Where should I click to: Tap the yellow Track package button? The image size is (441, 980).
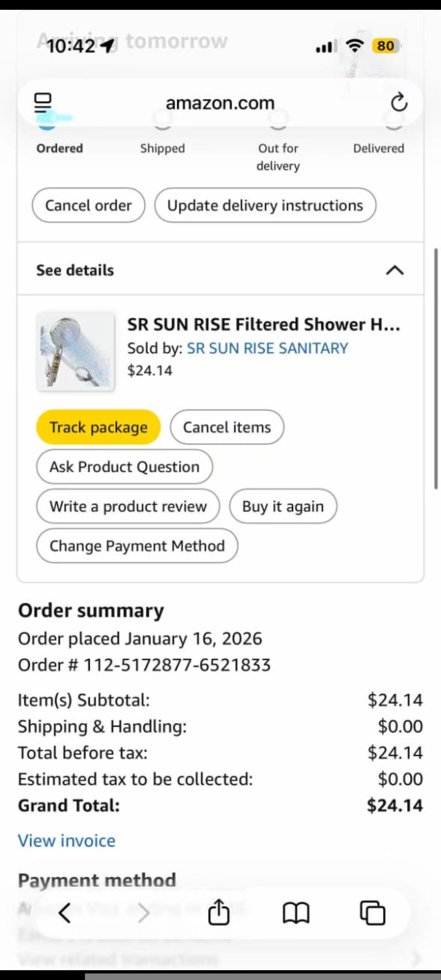[x=98, y=427]
